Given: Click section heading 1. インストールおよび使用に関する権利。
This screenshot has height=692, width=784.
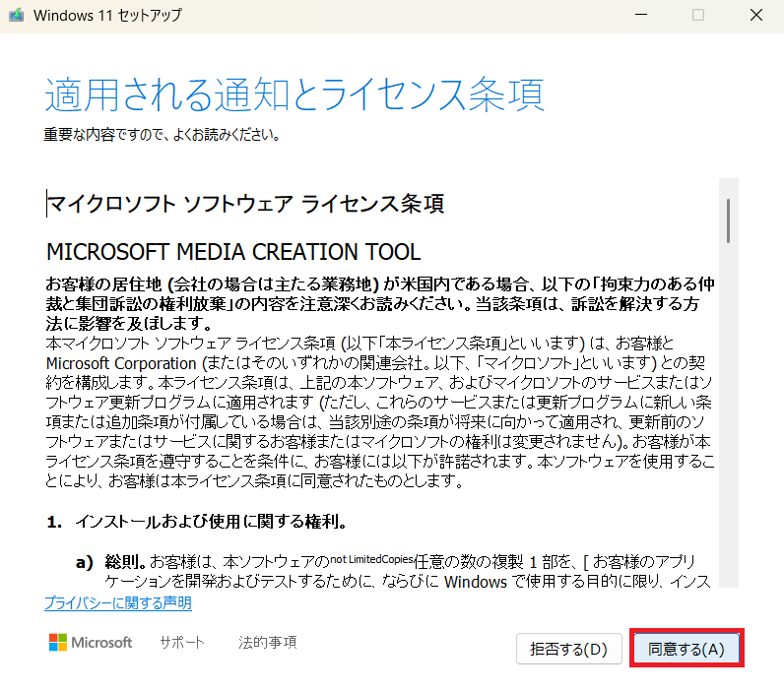Looking at the screenshot, I should [x=197, y=522].
